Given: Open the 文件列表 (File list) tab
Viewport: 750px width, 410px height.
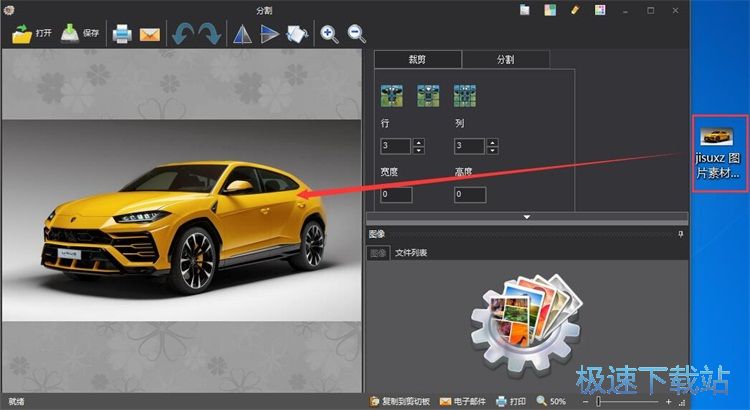Looking at the screenshot, I should 410,253.
